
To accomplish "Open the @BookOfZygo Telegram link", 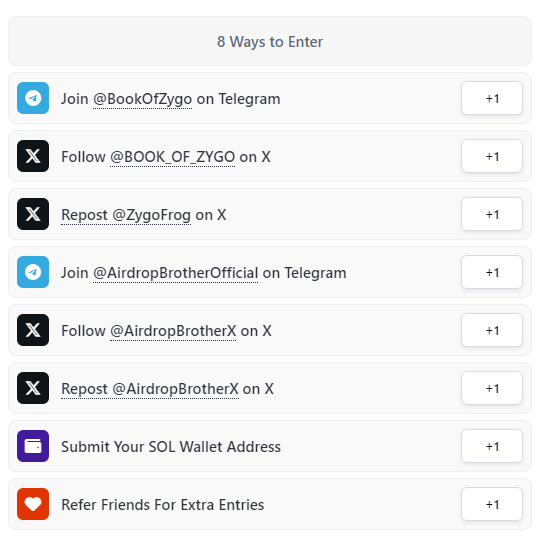I will pos(143,99).
